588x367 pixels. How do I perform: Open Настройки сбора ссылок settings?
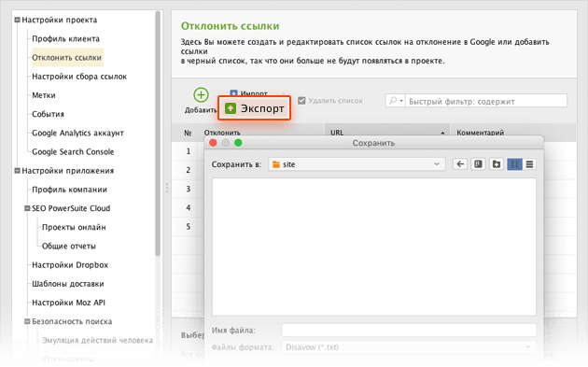[79, 77]
